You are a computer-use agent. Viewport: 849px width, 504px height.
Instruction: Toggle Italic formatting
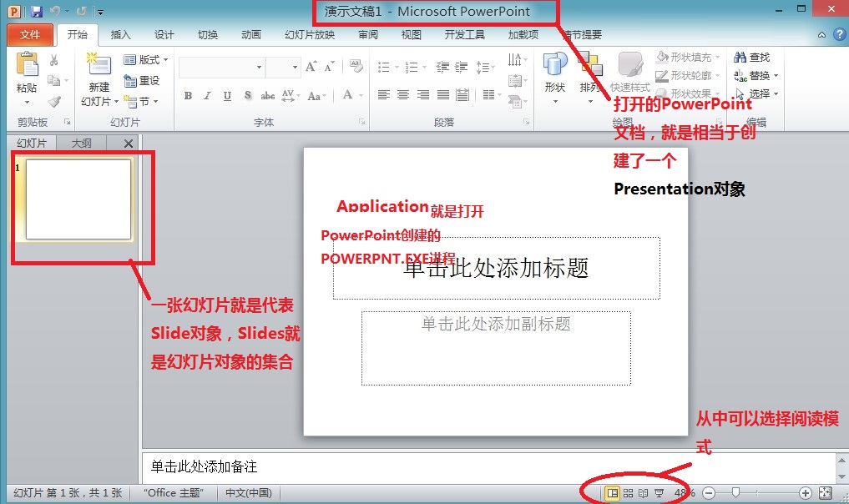pyautogui.click(x=207, y=96)
